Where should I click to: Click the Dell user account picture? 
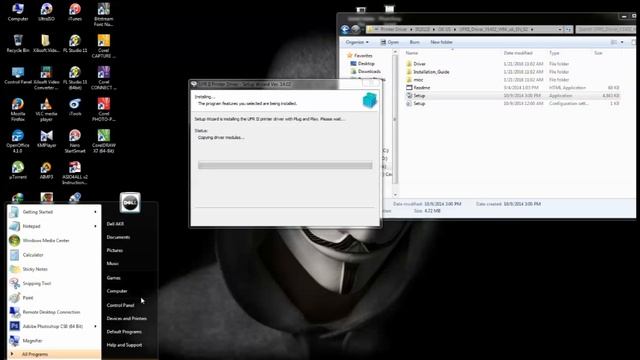[x=130, y=202]
